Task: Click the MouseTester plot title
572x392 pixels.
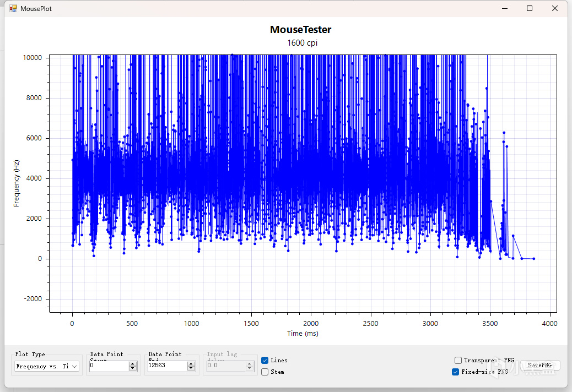Action: [x=300, y=30]
